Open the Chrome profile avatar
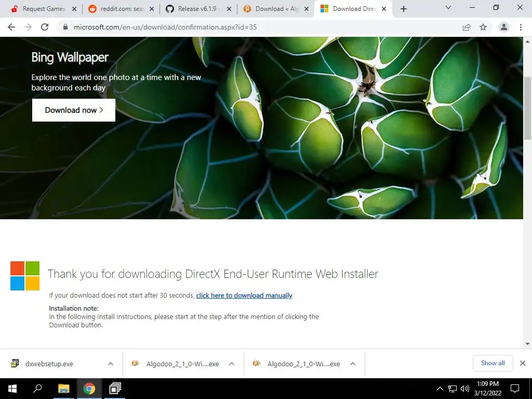532x399 pixels. 504,27
